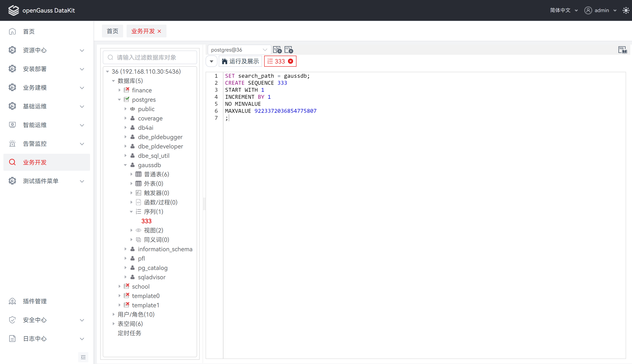Collapse the 36 (192.168.110.30:5436) connection node
Screen dimensions: 632x364
(107, 72)
